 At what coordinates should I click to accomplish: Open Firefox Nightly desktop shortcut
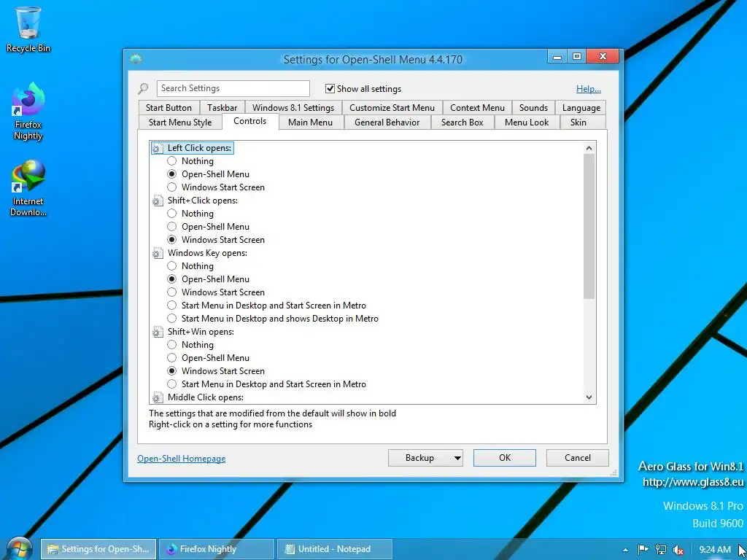pos(28,111)
